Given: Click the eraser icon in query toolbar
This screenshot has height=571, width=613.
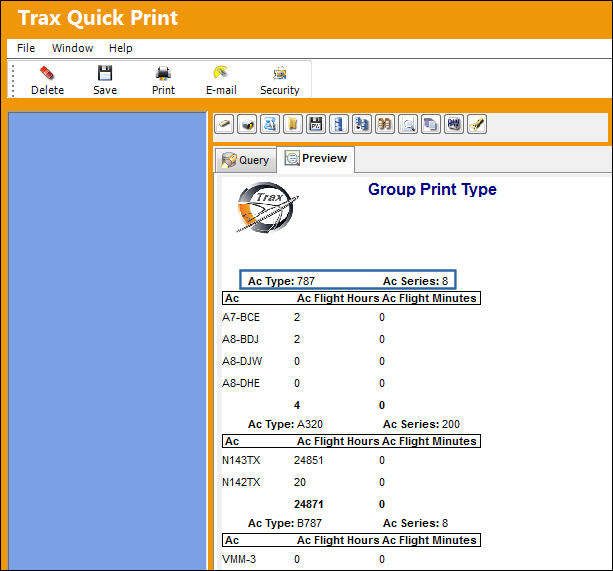Looking at the screenshot, I should [224, 124].
